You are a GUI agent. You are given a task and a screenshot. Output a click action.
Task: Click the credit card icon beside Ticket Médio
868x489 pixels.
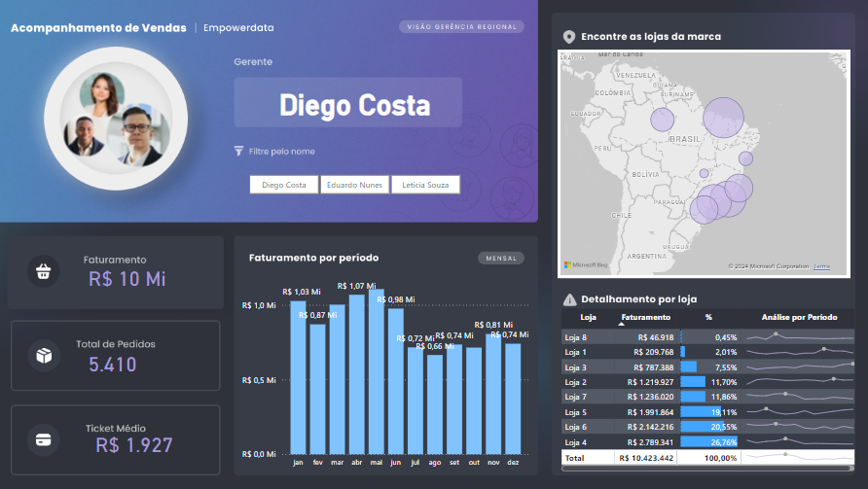[43, 438]
